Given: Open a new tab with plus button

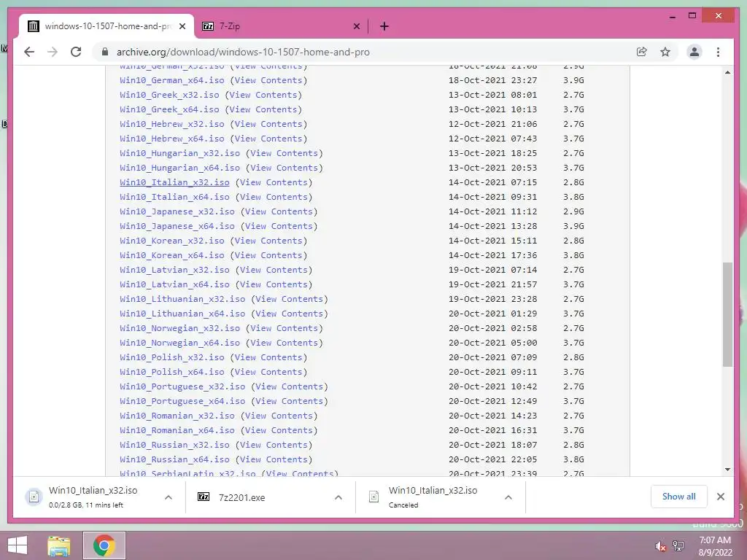Looking at the screenshot, I should [x=384, y=26].
